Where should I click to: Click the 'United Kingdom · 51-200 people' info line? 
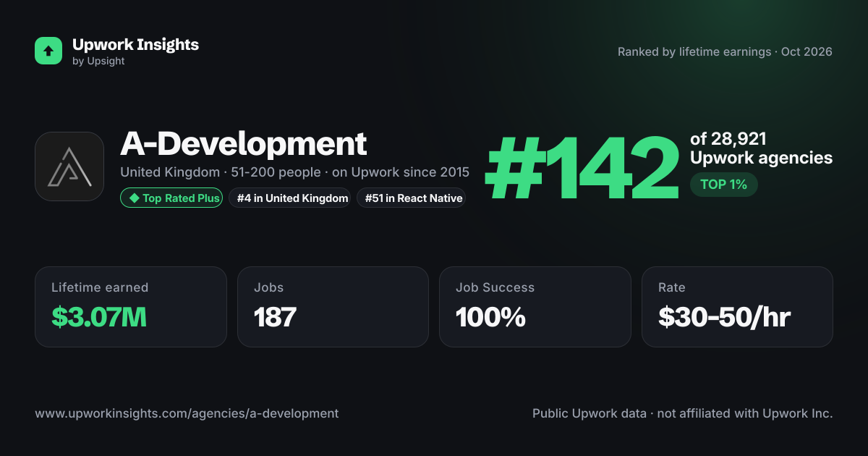tap(294, 172)
